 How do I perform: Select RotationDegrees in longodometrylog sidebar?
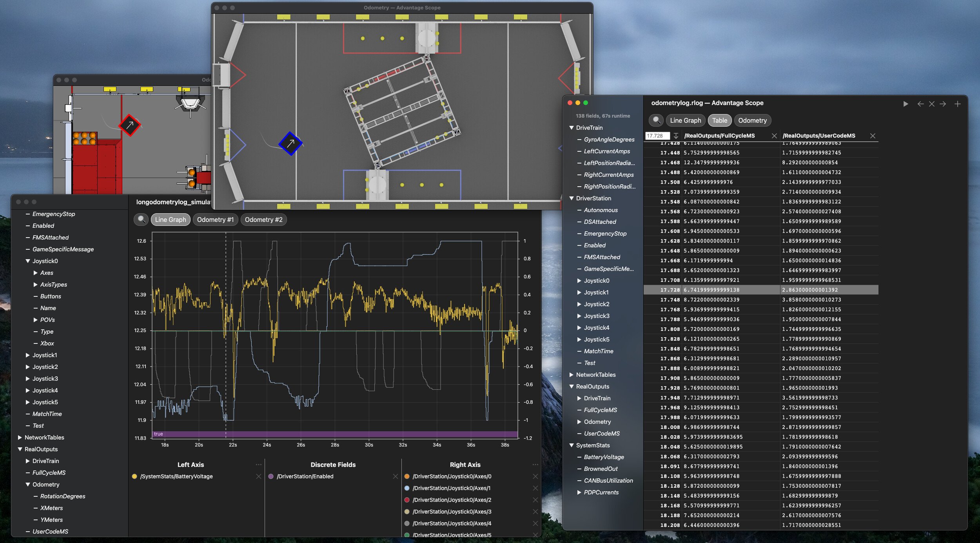[x=63, y=496]
